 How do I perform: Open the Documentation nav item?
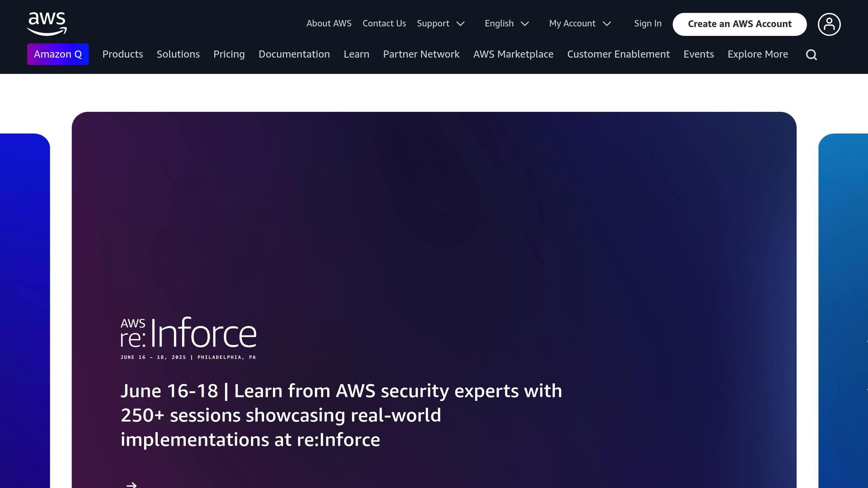click(294, 54)
